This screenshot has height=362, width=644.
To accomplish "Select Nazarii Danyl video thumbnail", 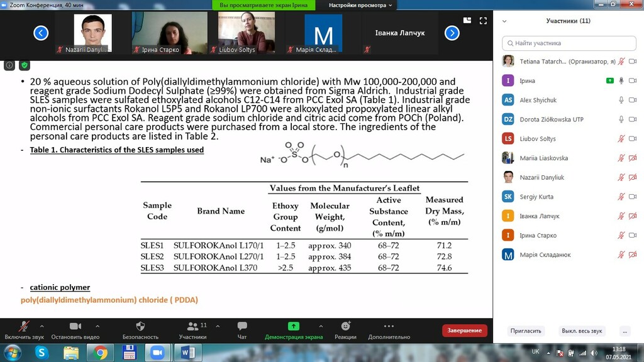I will (x=93, y=33).
